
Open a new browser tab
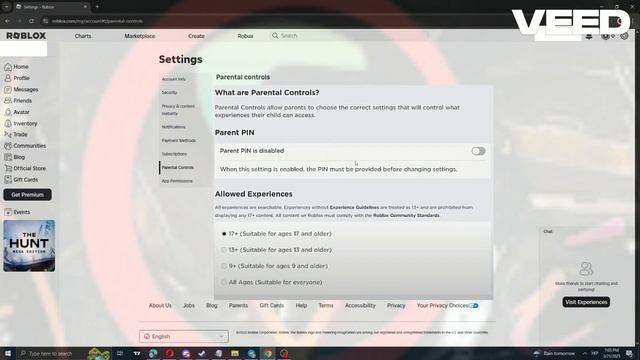point(97,7)
